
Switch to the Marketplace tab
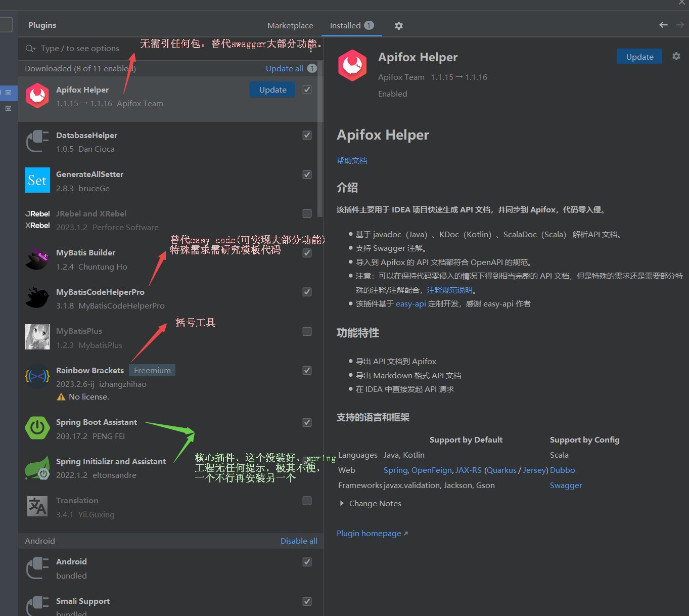click(x=290, y=25)
